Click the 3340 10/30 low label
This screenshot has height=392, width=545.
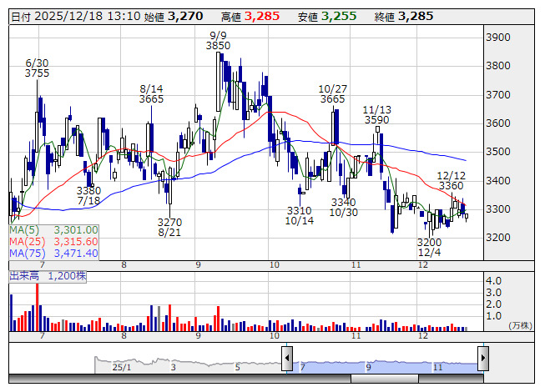[343, 208]
